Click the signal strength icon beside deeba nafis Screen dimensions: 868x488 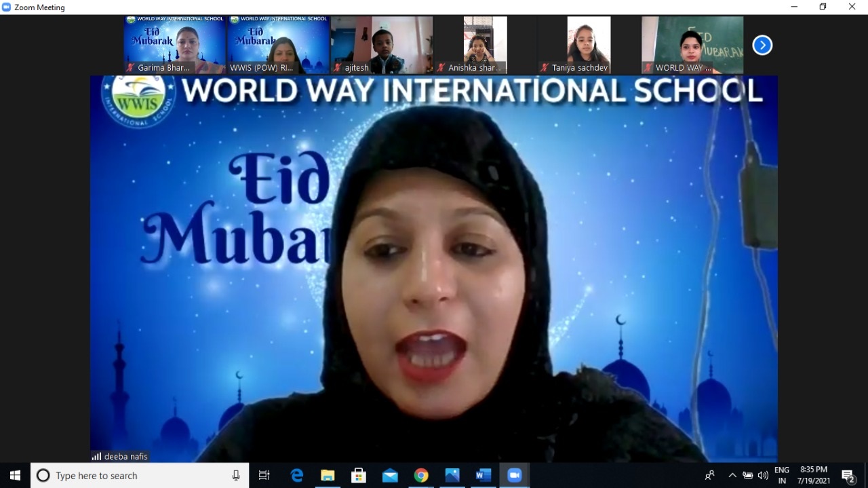96,457
